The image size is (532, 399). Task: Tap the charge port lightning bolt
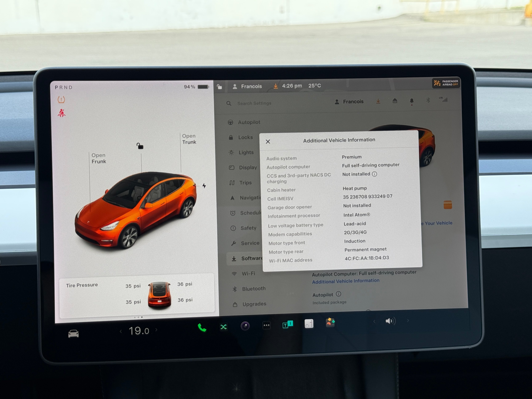204,186
